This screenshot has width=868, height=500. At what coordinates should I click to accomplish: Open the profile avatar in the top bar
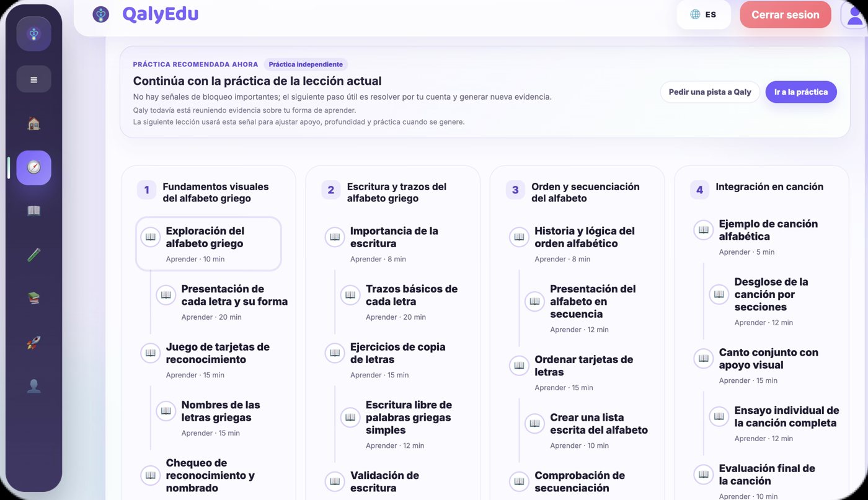point(854,15)
